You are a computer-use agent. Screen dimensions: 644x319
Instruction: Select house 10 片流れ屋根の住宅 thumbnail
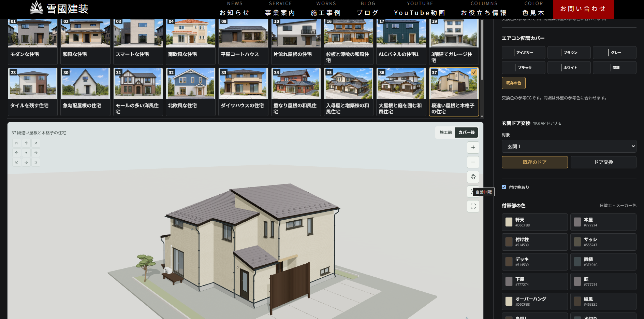pyautogui.click(x=296, y=42)
